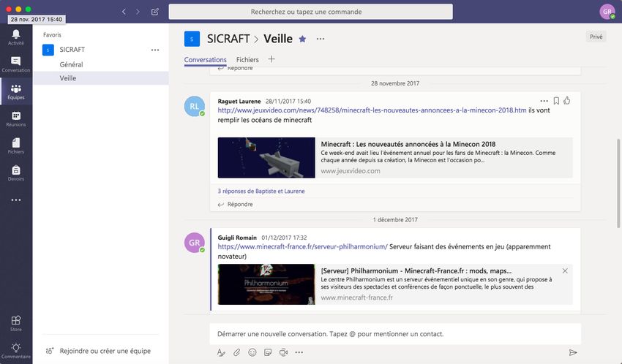Attach a file with paperclip icon
The height and width of the screenshot is (364, 622).
[237, 352]
